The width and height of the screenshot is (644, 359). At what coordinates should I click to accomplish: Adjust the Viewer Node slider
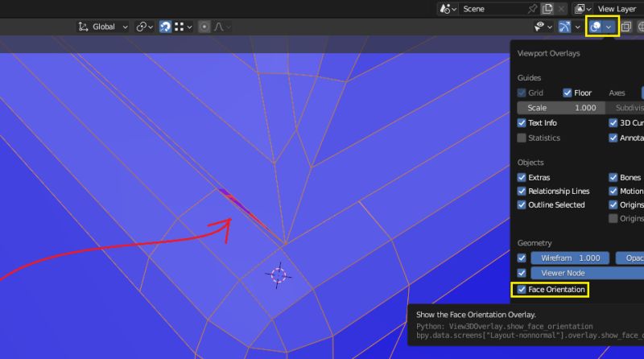pos(588,273)
